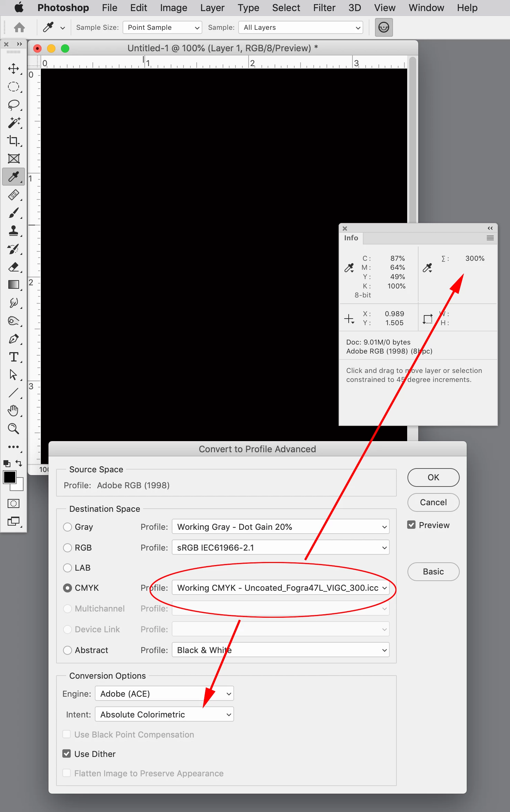Viewport: 510px width, 812px height.
Task: Select the Hand tool
Action: click(x=14, y=411)
